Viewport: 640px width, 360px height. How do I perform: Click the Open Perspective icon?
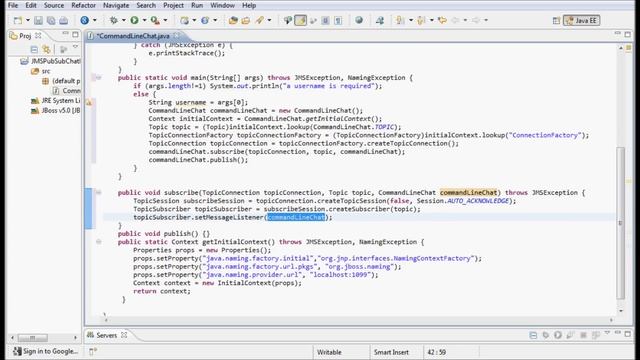pos(556,20)
